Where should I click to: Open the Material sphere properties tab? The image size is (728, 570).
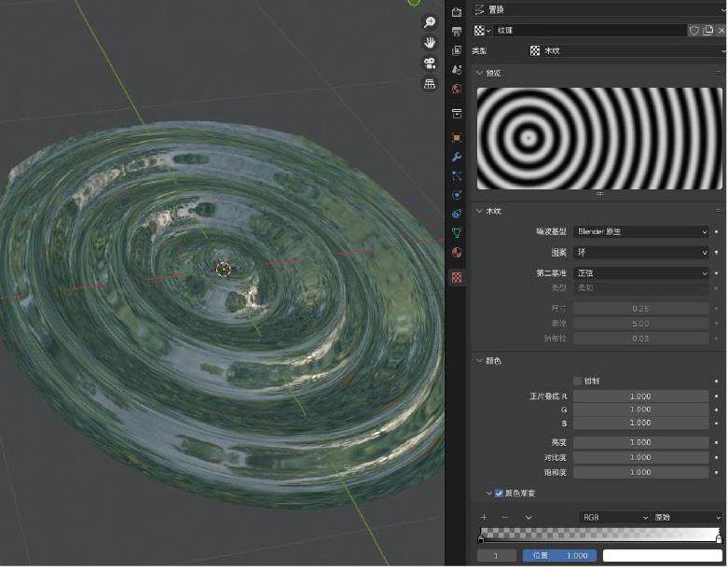coord(457,253)
